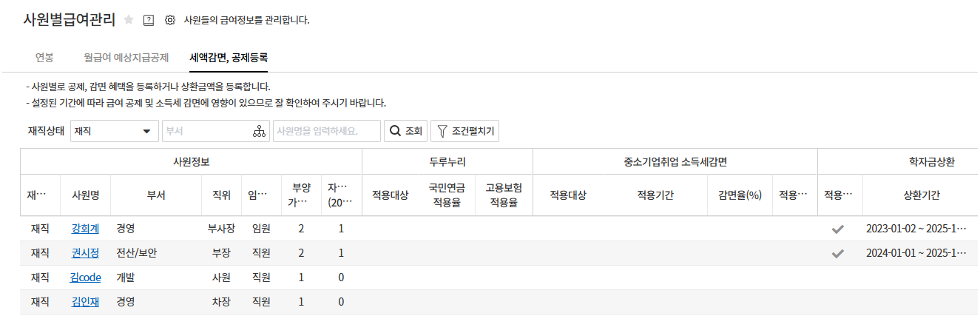This screenshot has height=316, width=980.
Task: Click the 감면율(%) column header
Action: tap(739, 195)
